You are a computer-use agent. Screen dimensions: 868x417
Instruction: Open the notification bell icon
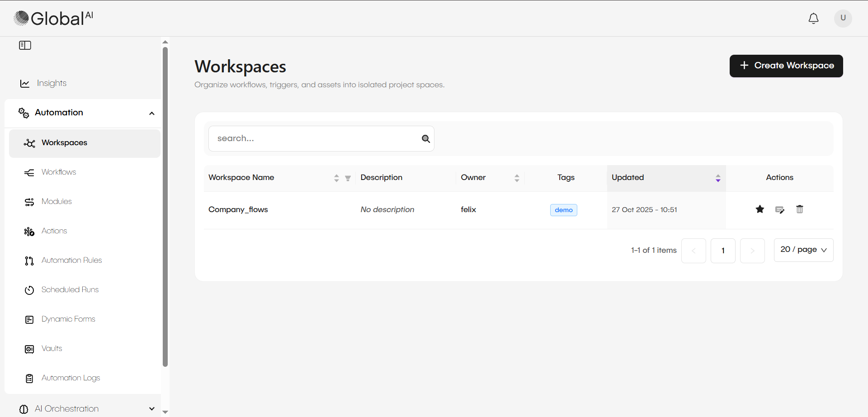click(813, 19)
